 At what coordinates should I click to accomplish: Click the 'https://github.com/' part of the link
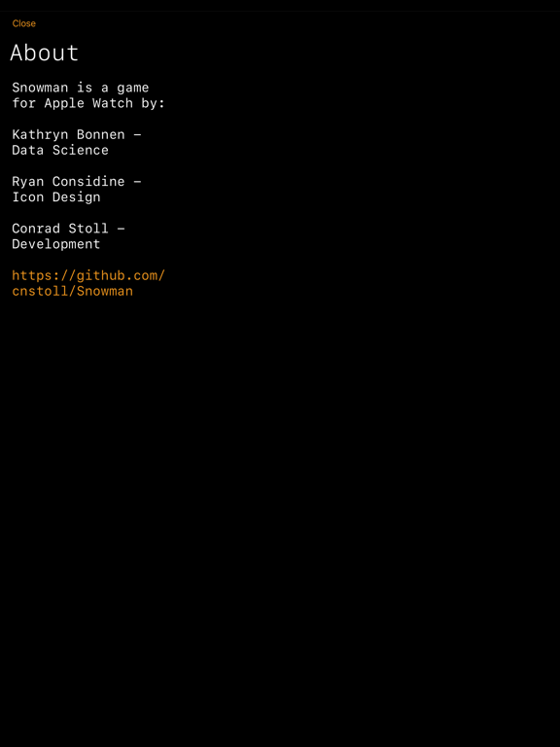coord(88,275)
